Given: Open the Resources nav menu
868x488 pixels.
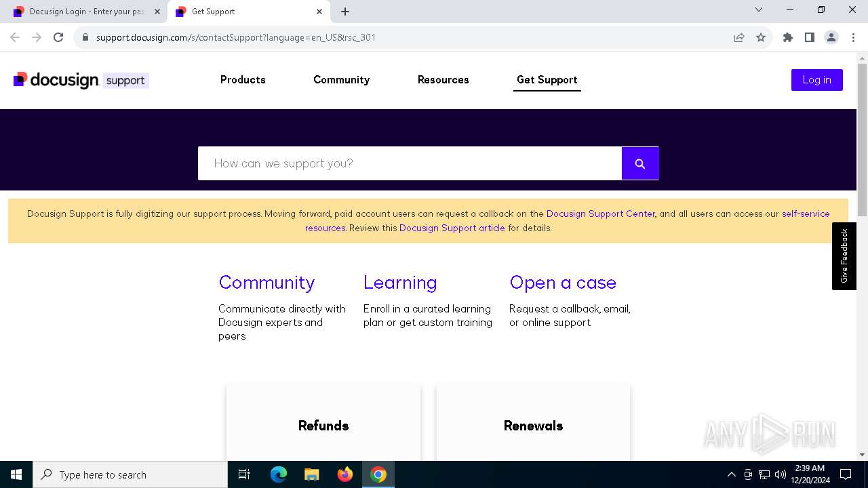Looking at the screenshot, I should (x=443, y=80).
